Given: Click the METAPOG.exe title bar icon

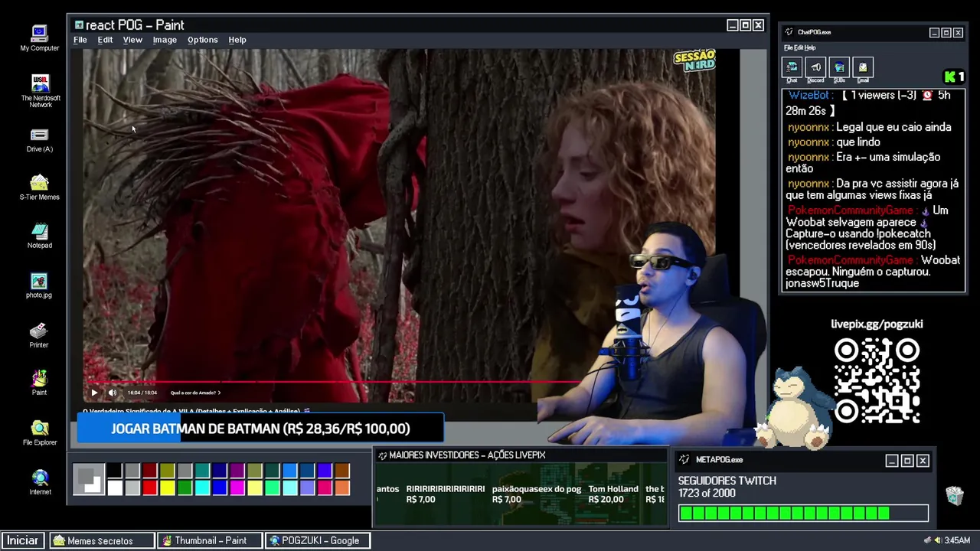Looking at the screenshot, I should (x=684, y=460).
